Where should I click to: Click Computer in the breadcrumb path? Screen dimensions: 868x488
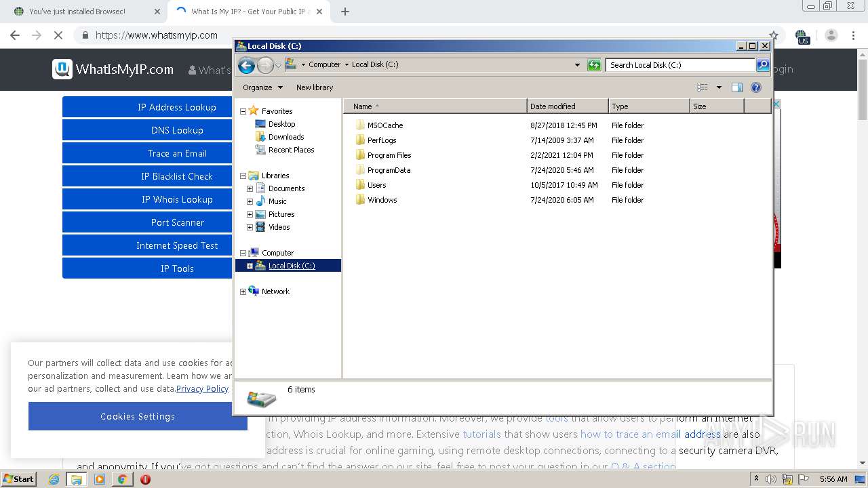pos(324,65)
